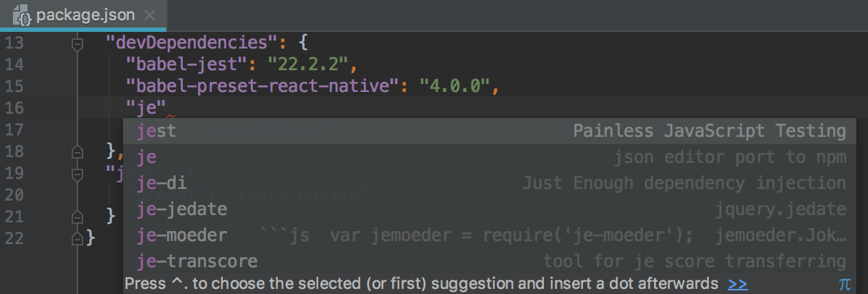Select je-jedate from the suggestion list
Image resolution: width=868 pixels, height=294 pixels.
point(182,209)
